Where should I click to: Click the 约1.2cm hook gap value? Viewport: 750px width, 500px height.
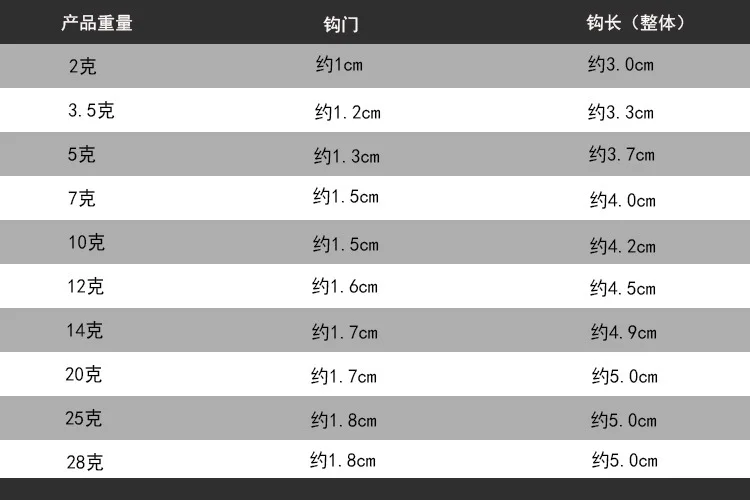pos(348,112)
